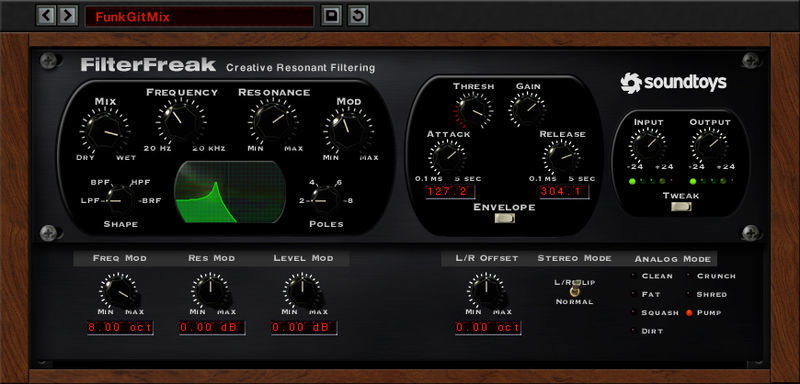Image resolution: width=800 pixels, height=384 pixels.
Task: Click the Res Mod section header
Action: (211, 258)
